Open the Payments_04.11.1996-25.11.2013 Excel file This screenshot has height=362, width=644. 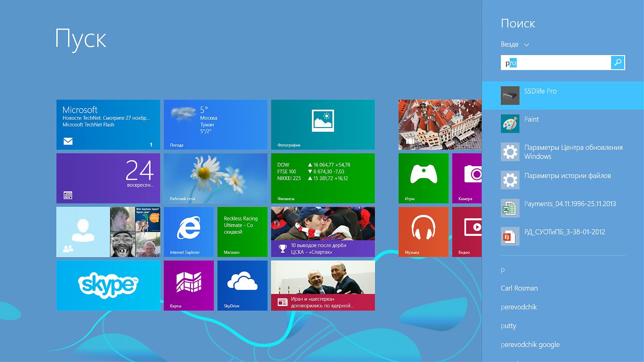pyautogui.click(x=563, y=208)
